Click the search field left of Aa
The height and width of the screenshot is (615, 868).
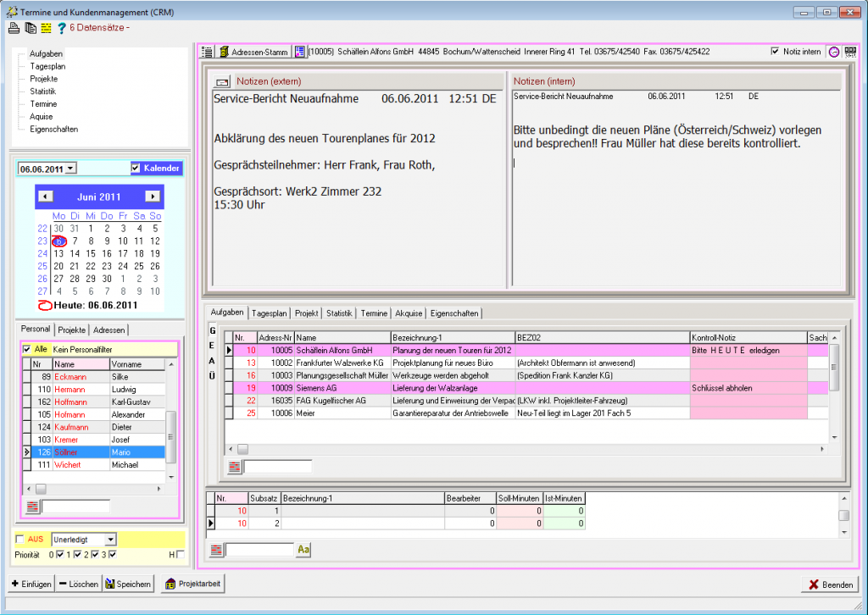click(259, 550)
